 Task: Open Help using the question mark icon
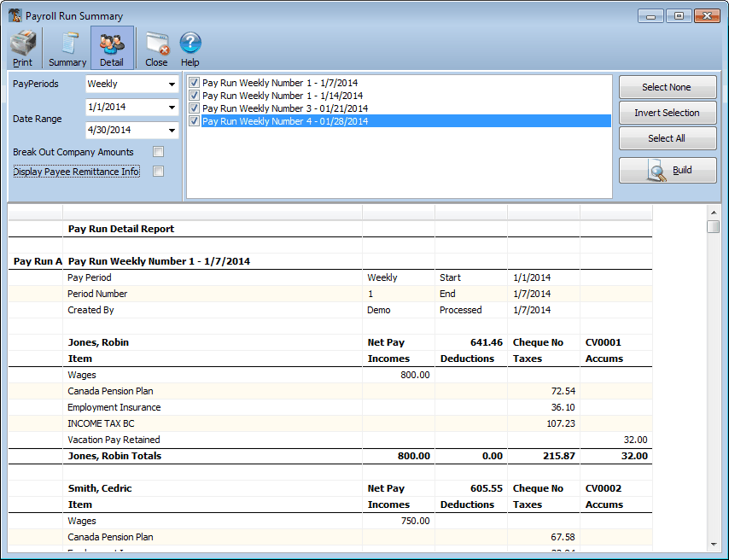pyautogui.click(x=190, y=47)
